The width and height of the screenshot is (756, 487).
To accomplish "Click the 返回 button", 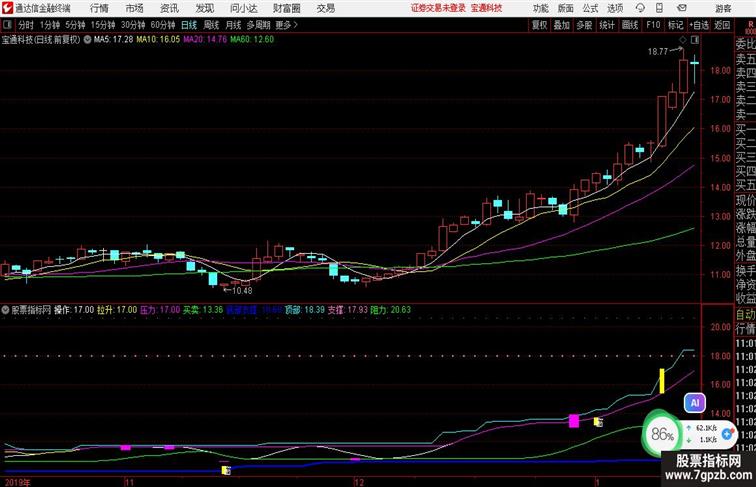I will (x=722, y=25).
